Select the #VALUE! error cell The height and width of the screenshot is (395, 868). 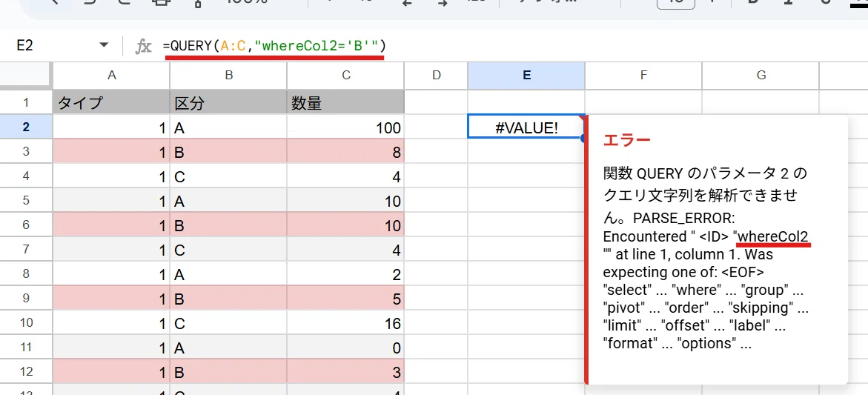pyautogui.click(x=526, y=127)
